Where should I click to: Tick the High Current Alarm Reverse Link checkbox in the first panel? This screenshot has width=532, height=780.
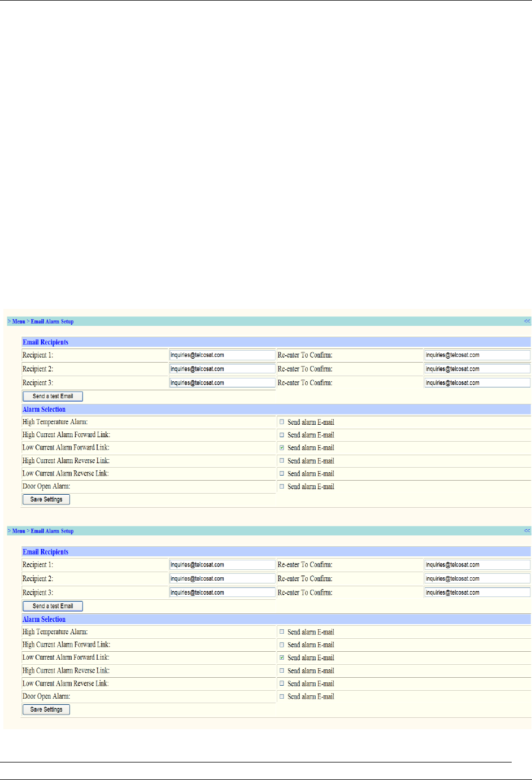(282, 460)
